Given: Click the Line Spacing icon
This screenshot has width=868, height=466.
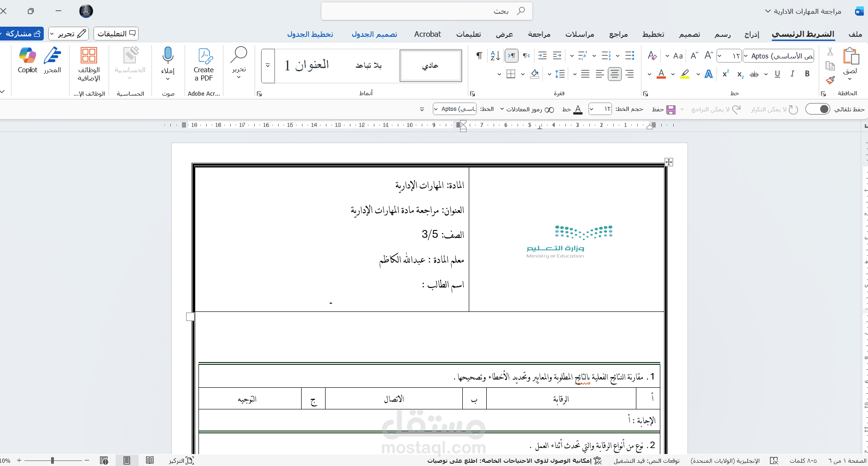Looking at the screenshot, I should pos(560,74).
